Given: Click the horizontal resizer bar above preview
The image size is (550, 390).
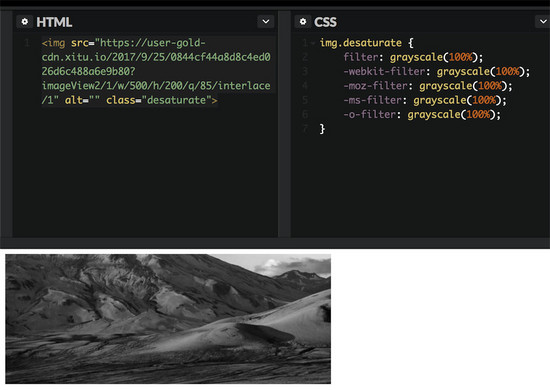Looking at the screenshot, I should coord(275,243).
